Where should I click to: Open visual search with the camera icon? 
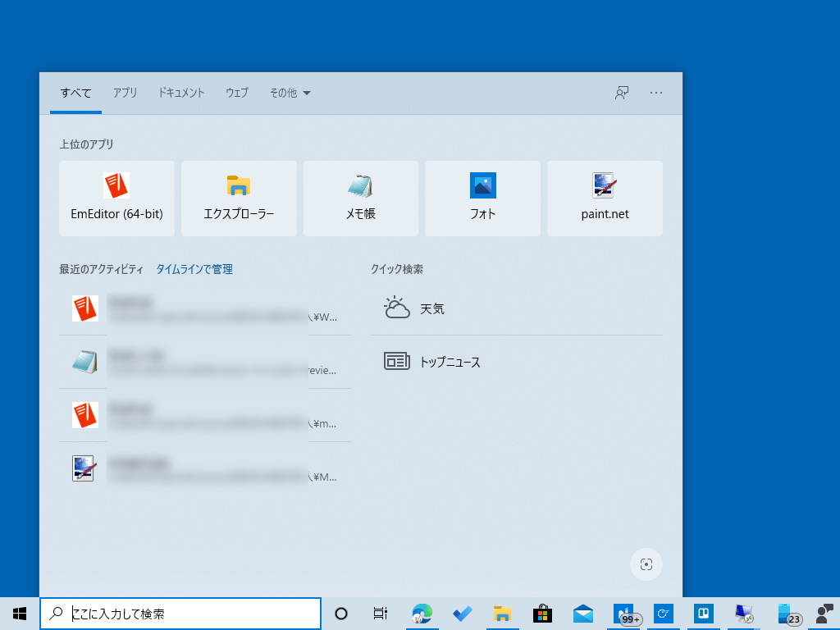click(646, 564)
